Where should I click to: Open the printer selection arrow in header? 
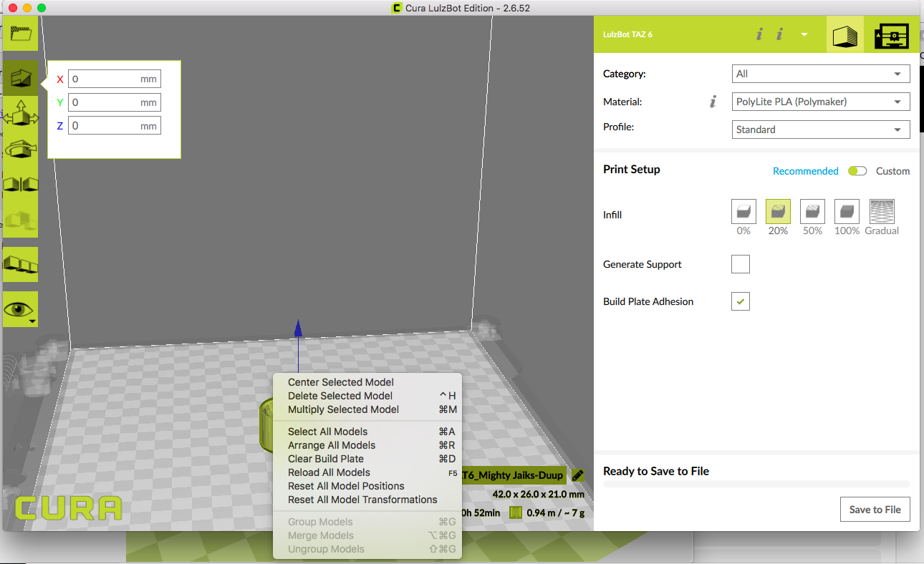coord(804,34)
